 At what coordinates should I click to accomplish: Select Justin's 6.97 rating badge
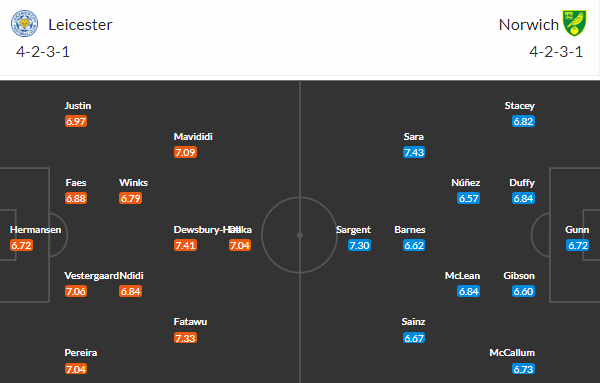coord(76,121)
